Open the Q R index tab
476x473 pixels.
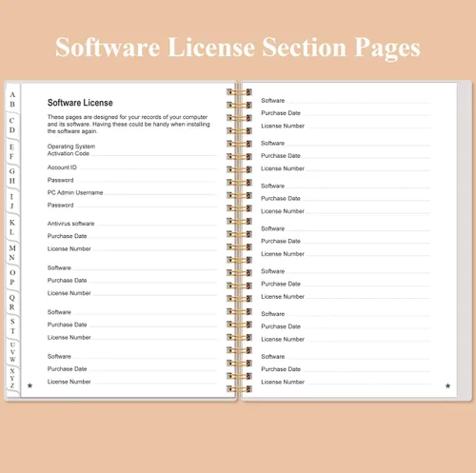coord(12,303)
